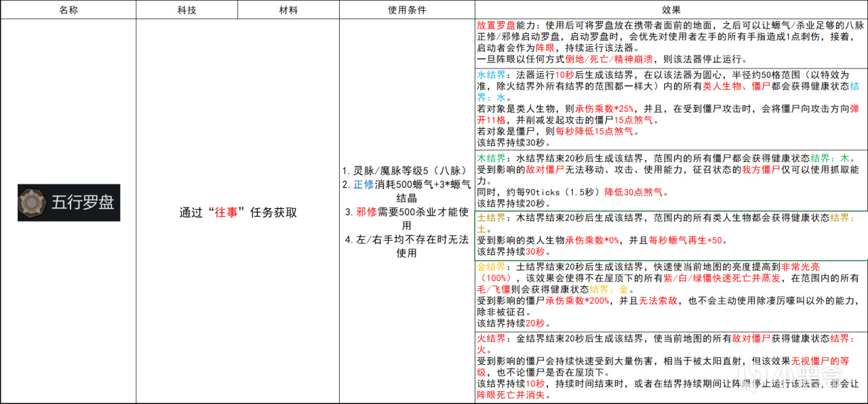
Task: Click the blue 正修 text in conditions
Action: (363, 183)
